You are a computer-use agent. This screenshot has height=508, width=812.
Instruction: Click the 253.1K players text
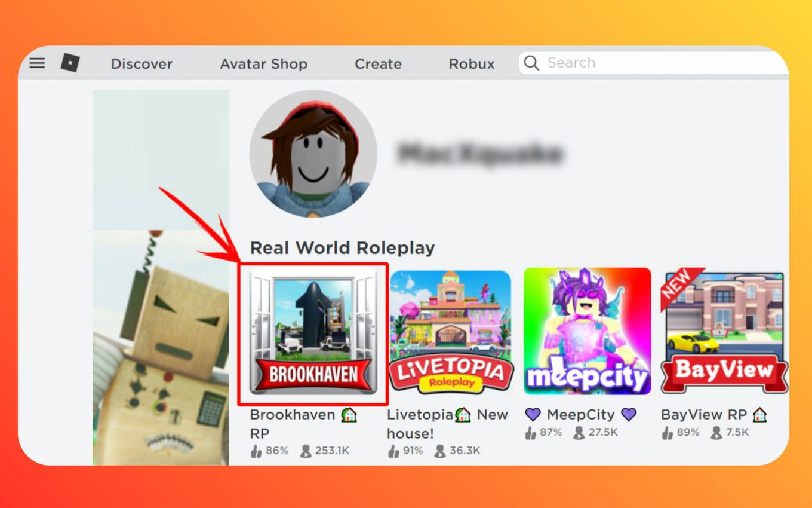(x=332, y=451)
